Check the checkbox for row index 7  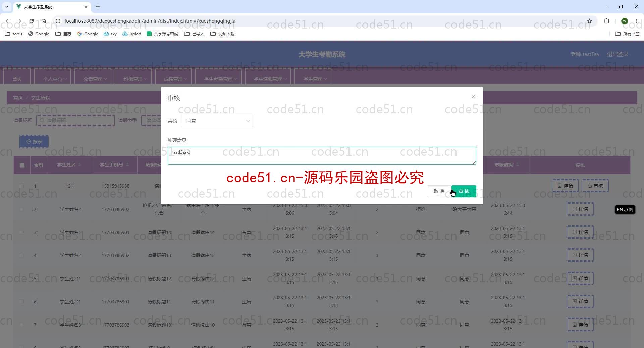click(x=21, y=325)
